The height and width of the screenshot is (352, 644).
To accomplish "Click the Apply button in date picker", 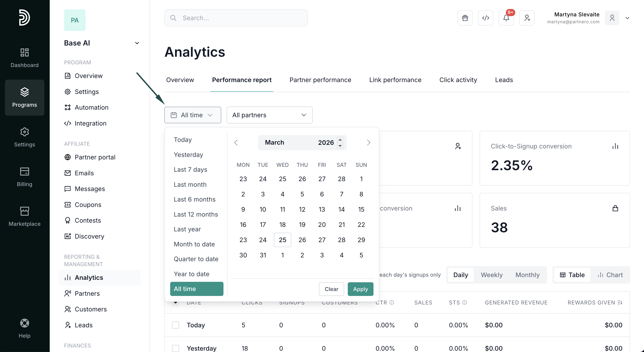I will click(x=360, y=289).
